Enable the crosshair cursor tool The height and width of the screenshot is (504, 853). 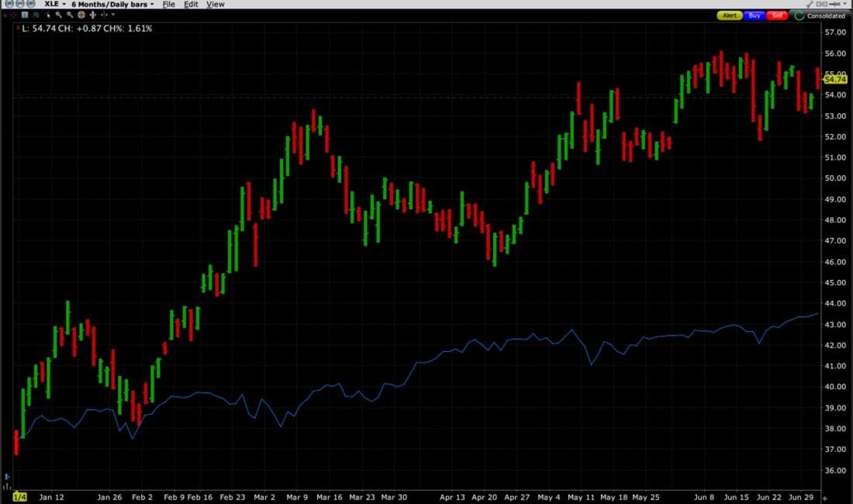[x=81, y=15]
